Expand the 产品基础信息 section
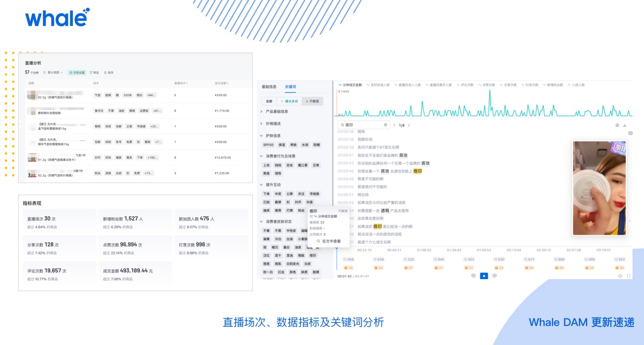 point(276,112)
